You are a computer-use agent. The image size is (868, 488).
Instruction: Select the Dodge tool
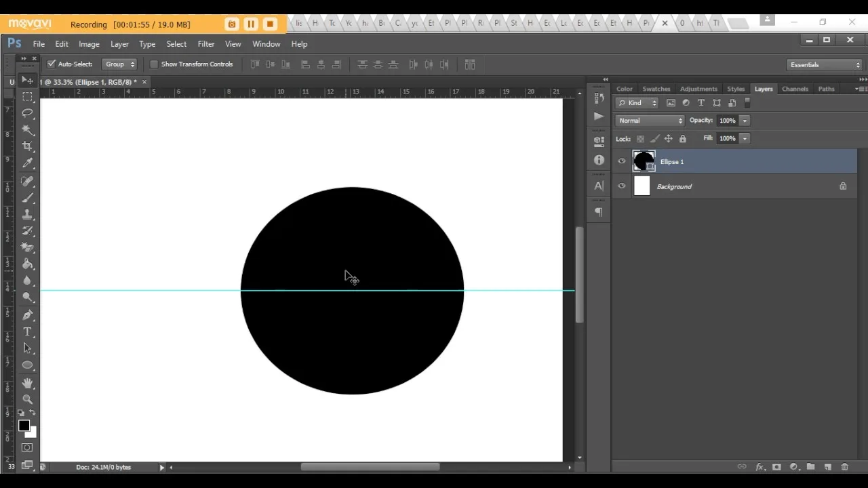tap(27, 297)
